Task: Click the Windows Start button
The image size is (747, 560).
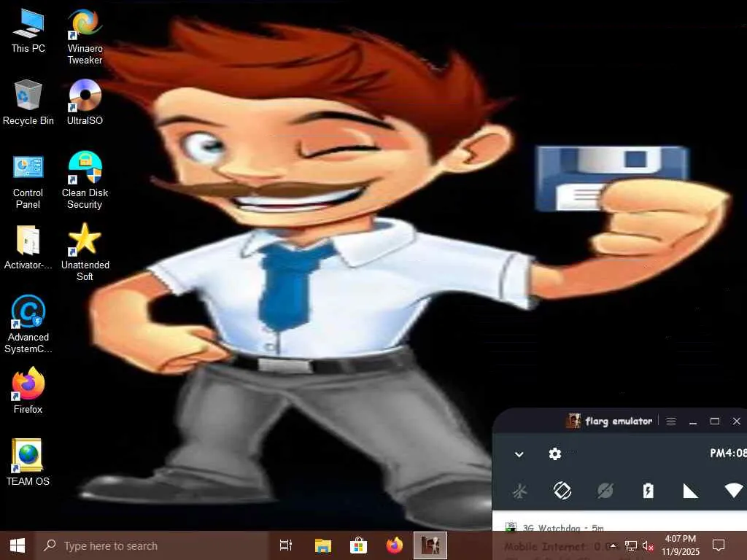Action: click(x=18, y=545)
